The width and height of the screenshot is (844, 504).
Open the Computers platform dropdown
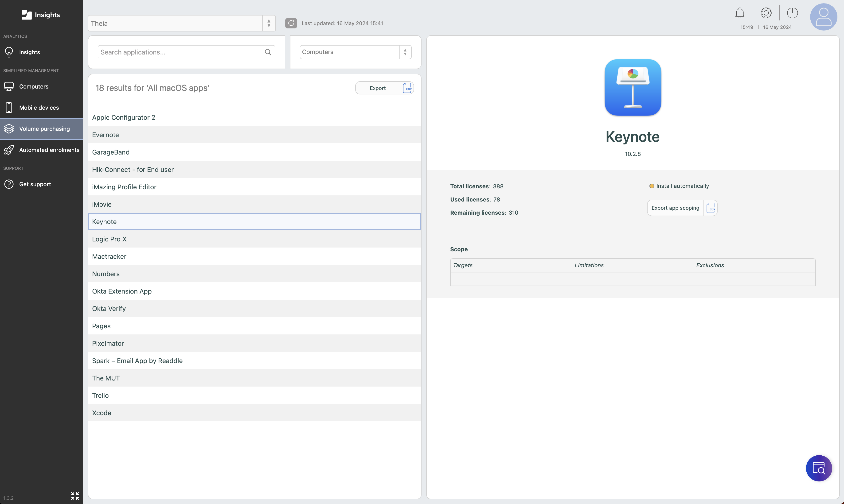point(356,52)
